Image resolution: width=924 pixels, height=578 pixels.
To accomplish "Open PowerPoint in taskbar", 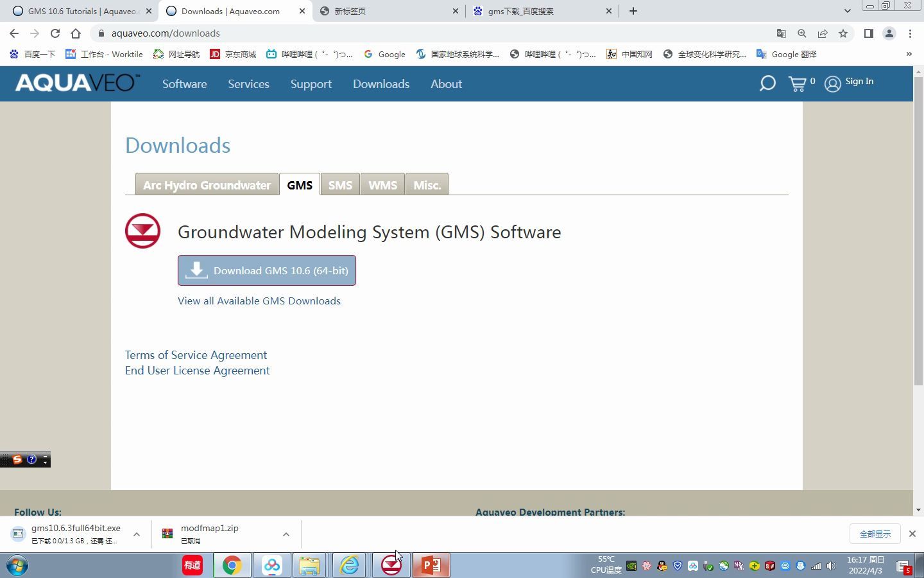I will (431, 565).
